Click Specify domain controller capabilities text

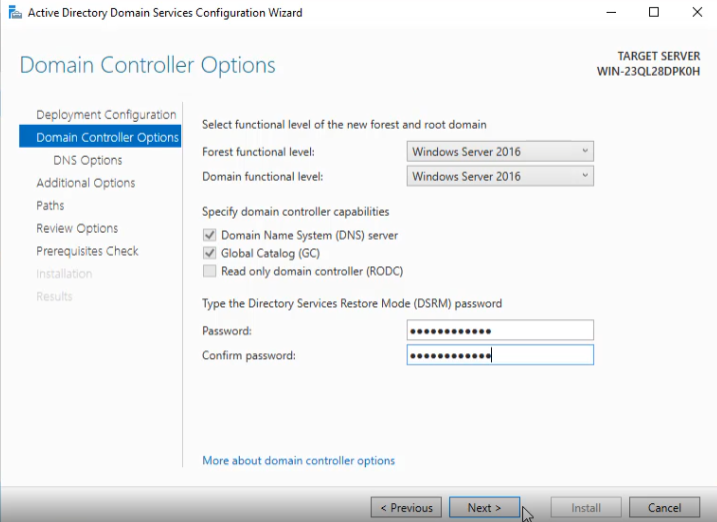[x=295, y=212]
